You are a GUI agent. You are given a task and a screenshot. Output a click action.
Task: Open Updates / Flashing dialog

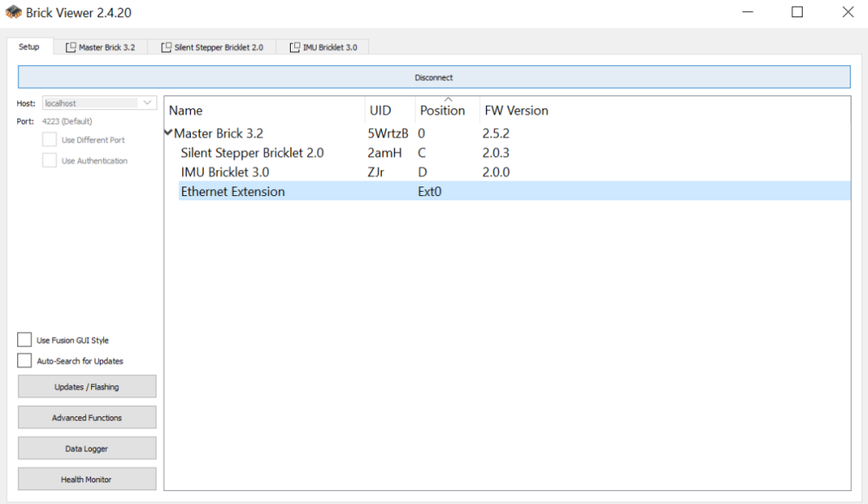click(87, 387)
